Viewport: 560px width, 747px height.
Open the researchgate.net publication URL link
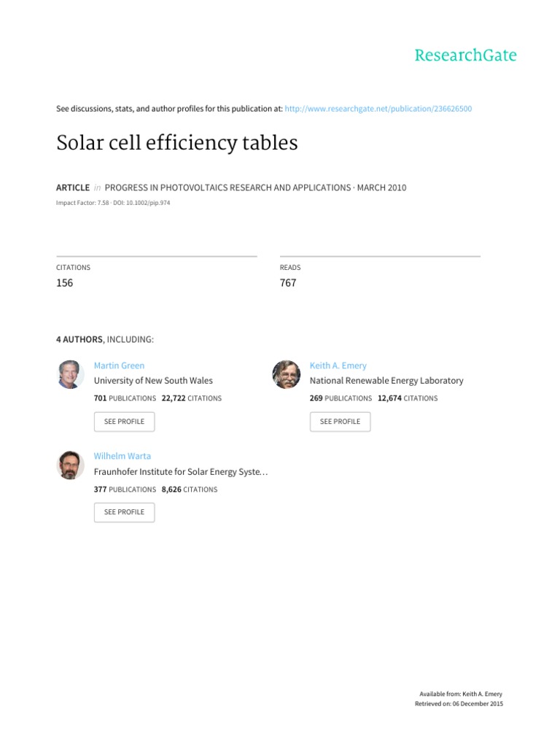378,109
